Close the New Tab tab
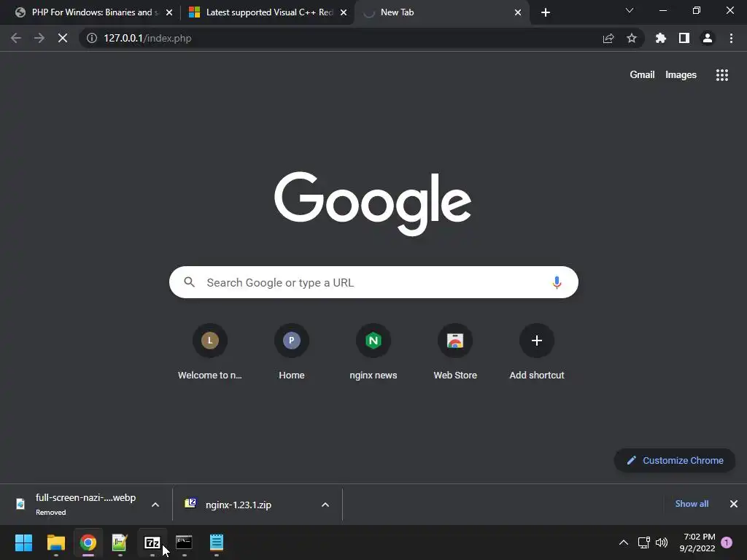This screenshot has height=560, width=747. pyautogui.click(x=518, y=13)
